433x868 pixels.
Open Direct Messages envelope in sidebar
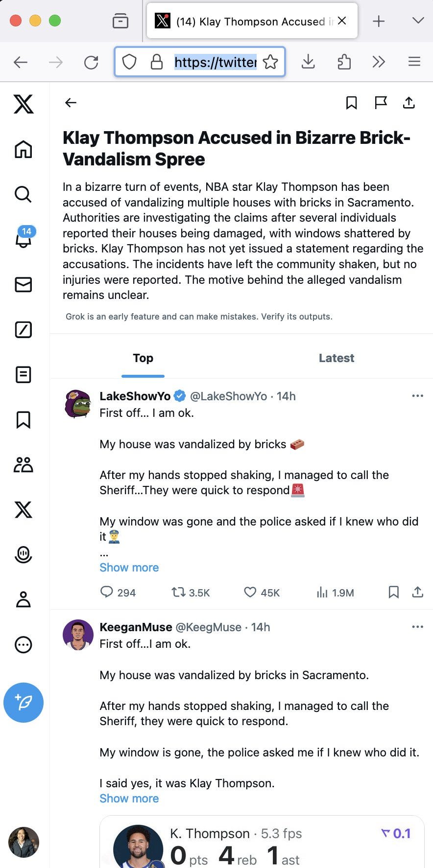(x=23, y=285)
